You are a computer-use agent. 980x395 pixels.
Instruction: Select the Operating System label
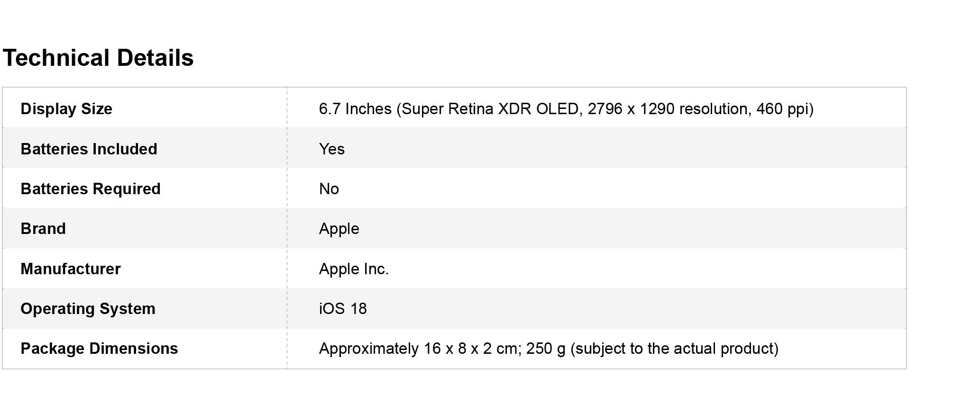(x=88, y=309)
